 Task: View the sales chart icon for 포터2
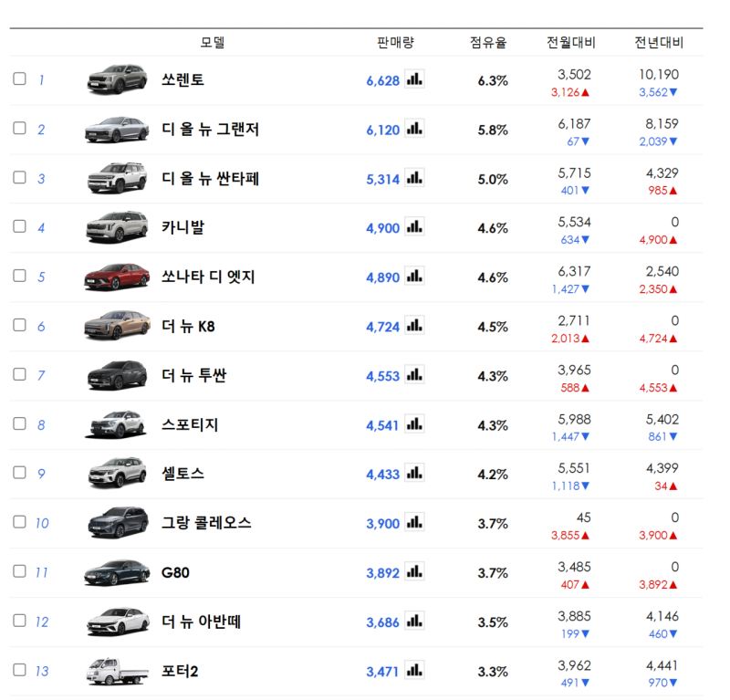[x=414, y=671]
